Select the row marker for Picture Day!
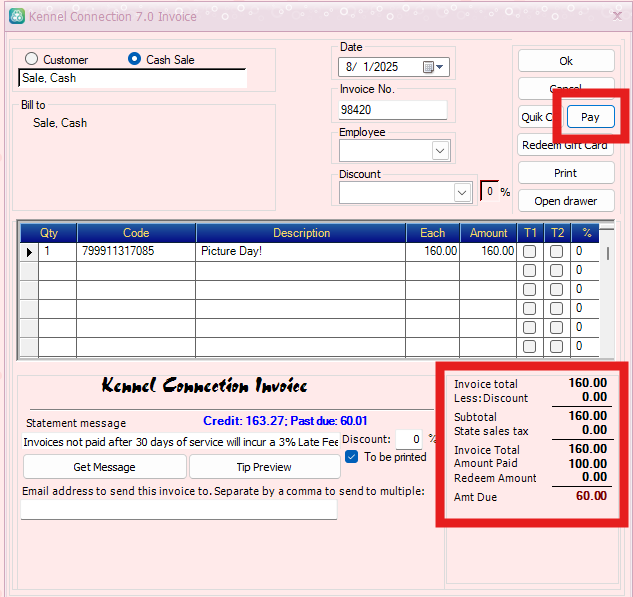The image size is (633, 597). click(29, 252)
